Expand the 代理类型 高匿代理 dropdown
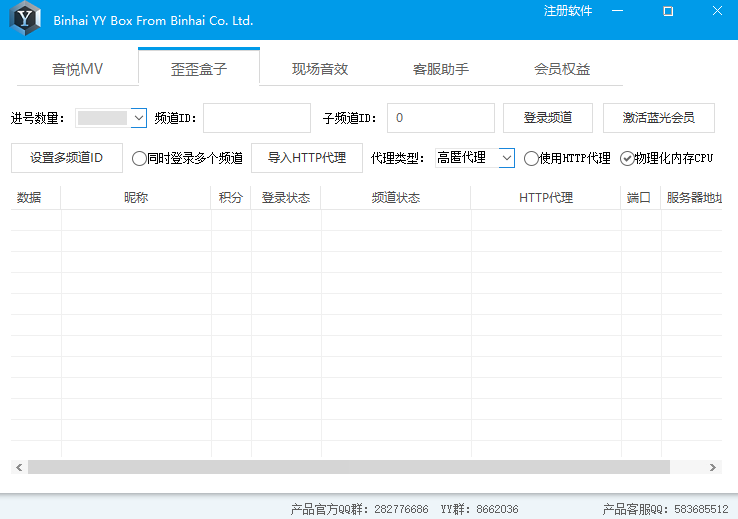The image size is (738, 519). pyautogui.click(x=506, y=158)
